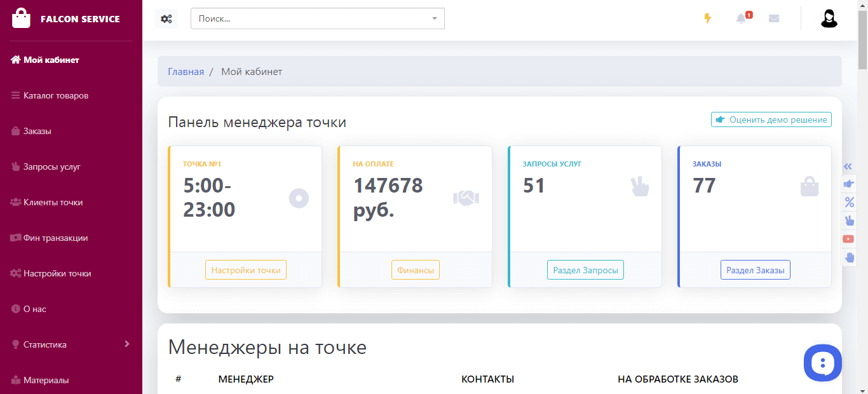The width and height of the screenshot is (868, 394).
Task: Open Каталог товаров in sidebar
Action: tap(56, 95)
